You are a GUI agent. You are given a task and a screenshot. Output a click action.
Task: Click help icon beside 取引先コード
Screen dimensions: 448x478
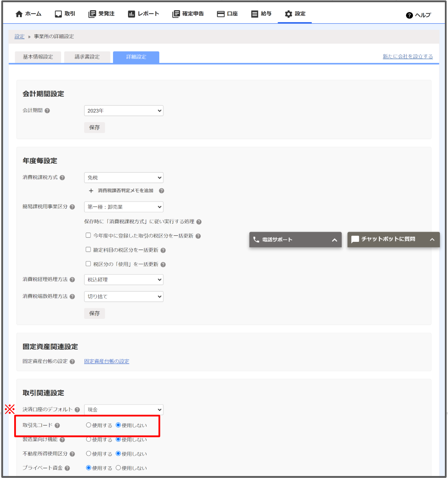pyautogui.click(x=57, y=425)
